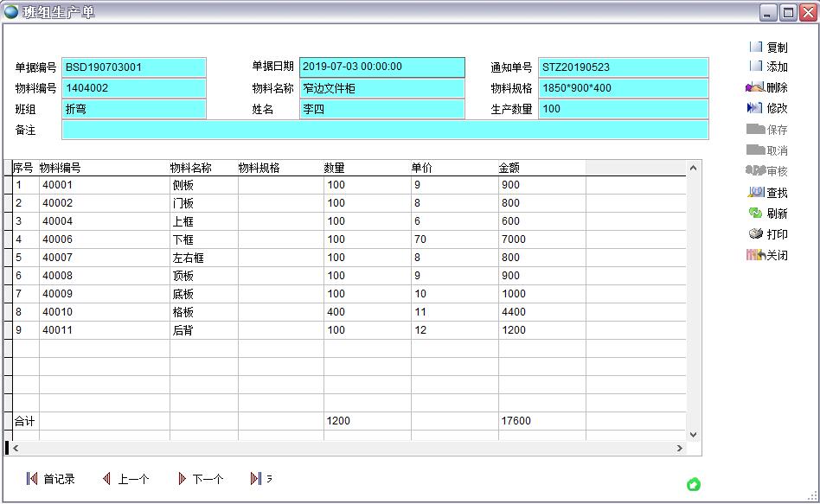
Task: Click inside the 备注 remarks field
Action: coord(384,130)
